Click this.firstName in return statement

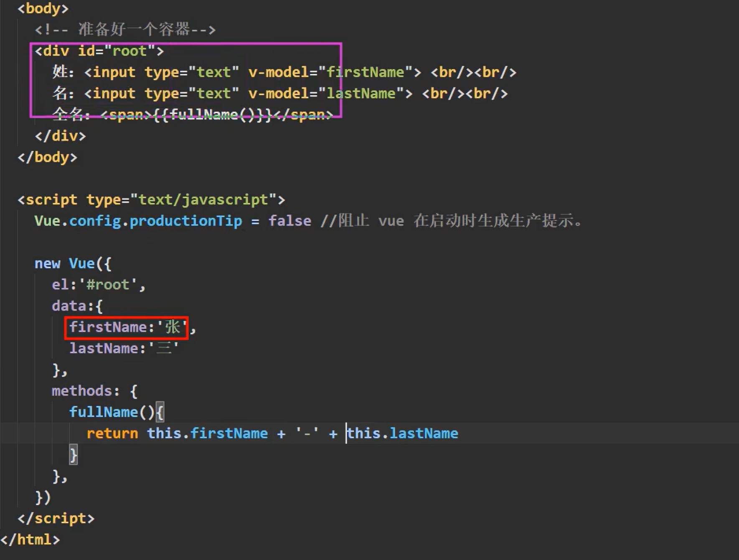[x=207, y=433]
